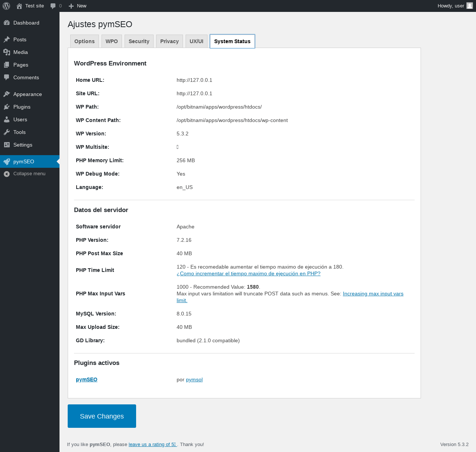
Task: Click the Pages icon in sidebar
Action: click(x=7, y=65)
